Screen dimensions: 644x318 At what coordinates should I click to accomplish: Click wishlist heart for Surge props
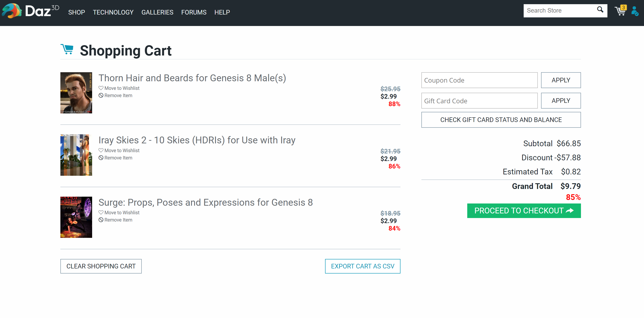[x=101, y=213]
